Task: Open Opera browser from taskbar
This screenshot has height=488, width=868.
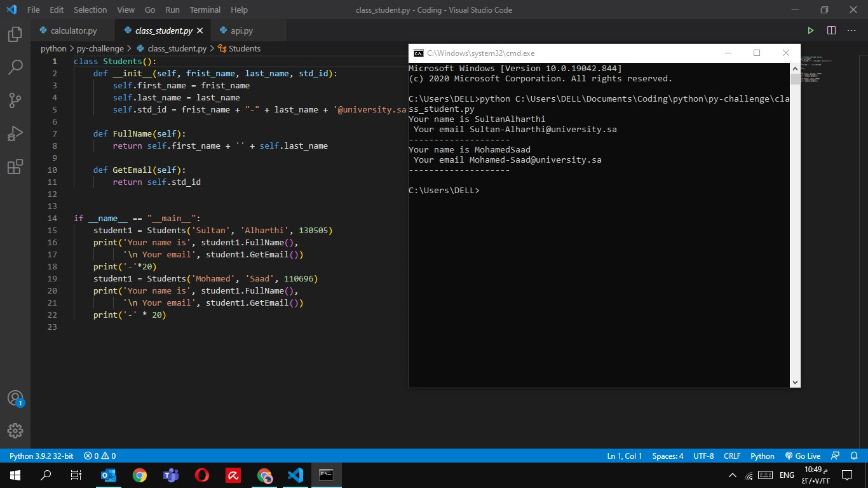Action: click(202, 475)
